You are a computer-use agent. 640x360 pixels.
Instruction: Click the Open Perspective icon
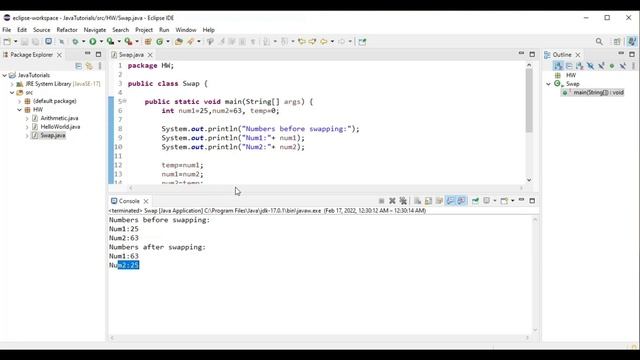[617, 42]
